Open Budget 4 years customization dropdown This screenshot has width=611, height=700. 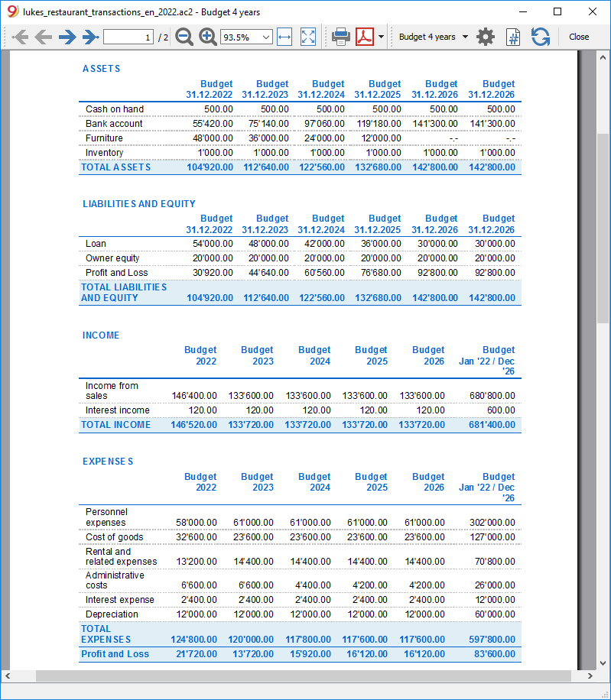tap(433, 37)
